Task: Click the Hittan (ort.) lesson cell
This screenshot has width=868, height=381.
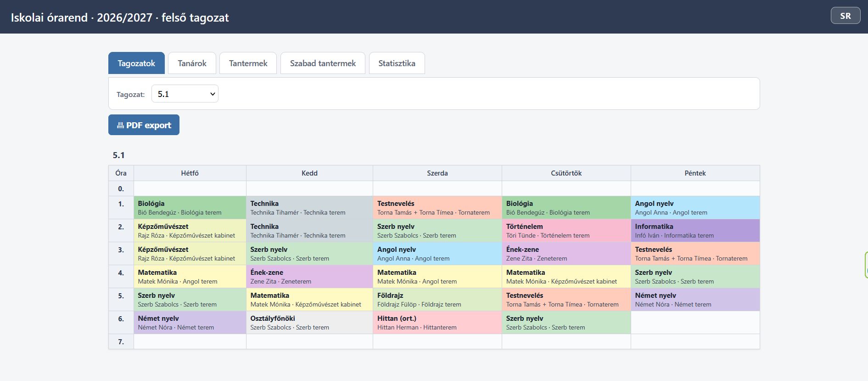Action: (x=437, y=323)
